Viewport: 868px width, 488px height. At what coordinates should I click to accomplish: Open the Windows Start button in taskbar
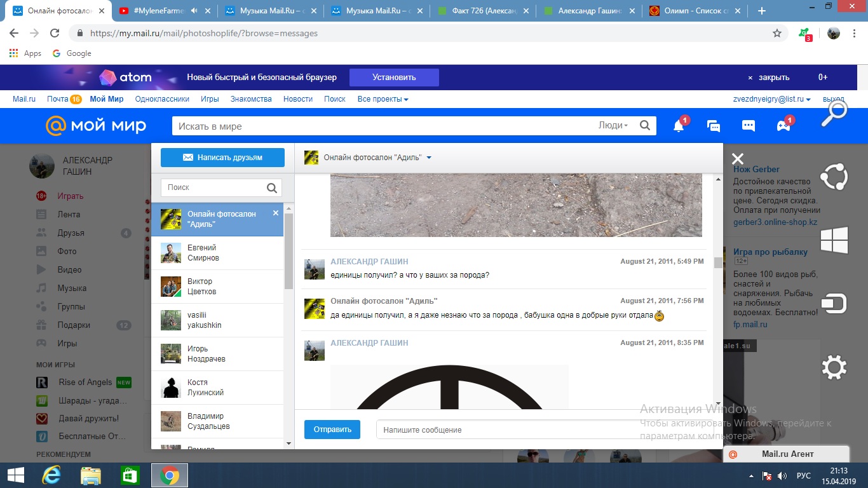coord(15,475)
